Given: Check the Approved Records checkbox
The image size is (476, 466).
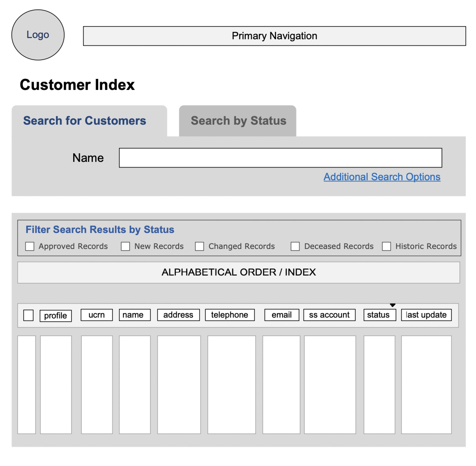Looking at the screenshot, I should [x=30, y=246].
